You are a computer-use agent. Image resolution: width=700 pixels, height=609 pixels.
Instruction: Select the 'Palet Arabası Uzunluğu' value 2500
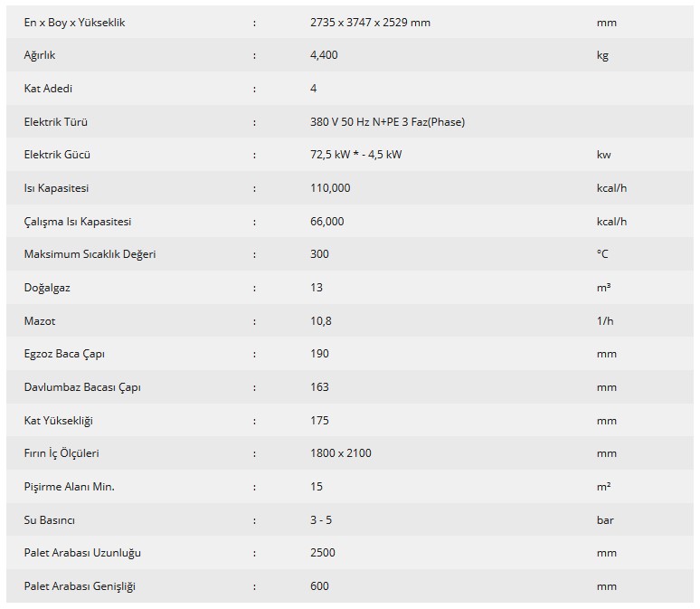[322, 553]
